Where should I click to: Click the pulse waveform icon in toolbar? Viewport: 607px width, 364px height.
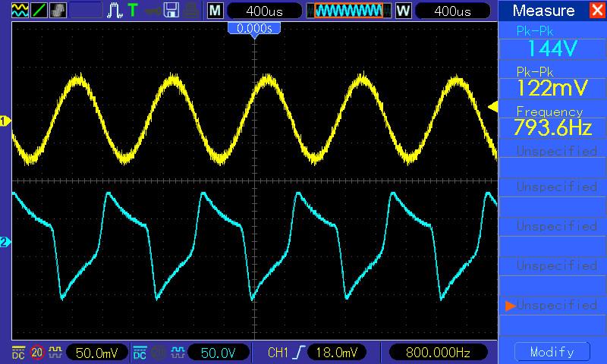click(x=115, y=11)
